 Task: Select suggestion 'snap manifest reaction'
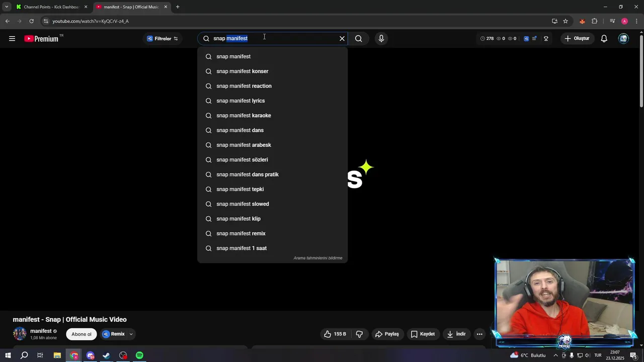point(272,86)
